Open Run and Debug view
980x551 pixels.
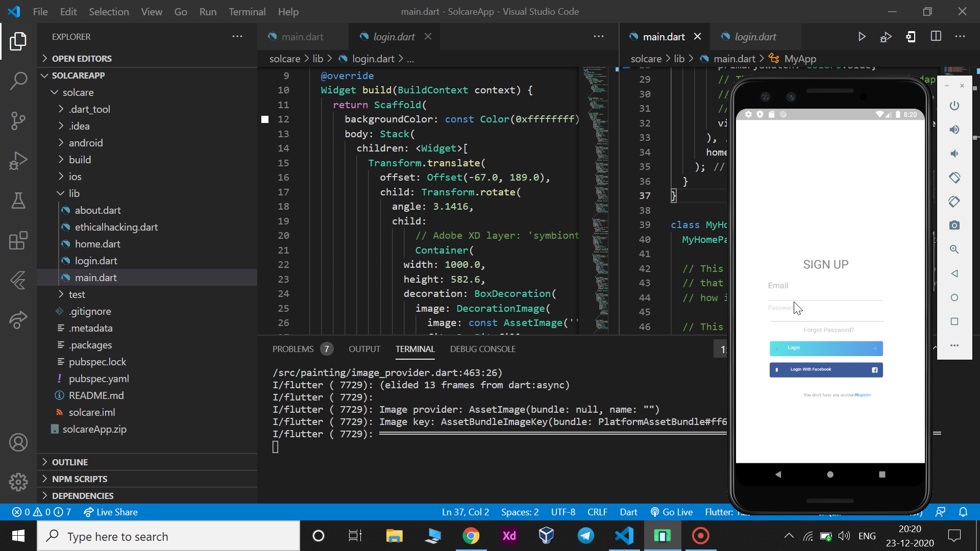tap(18, 161)
